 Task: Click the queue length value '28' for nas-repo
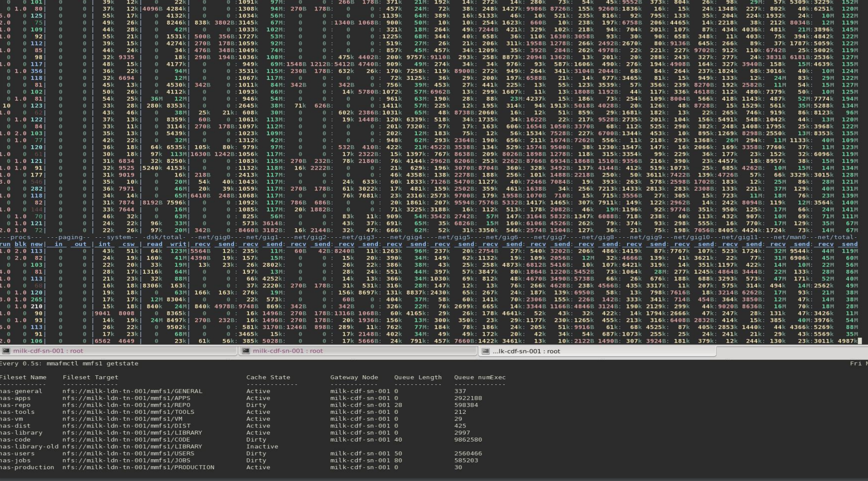click(x=398, y=405)
